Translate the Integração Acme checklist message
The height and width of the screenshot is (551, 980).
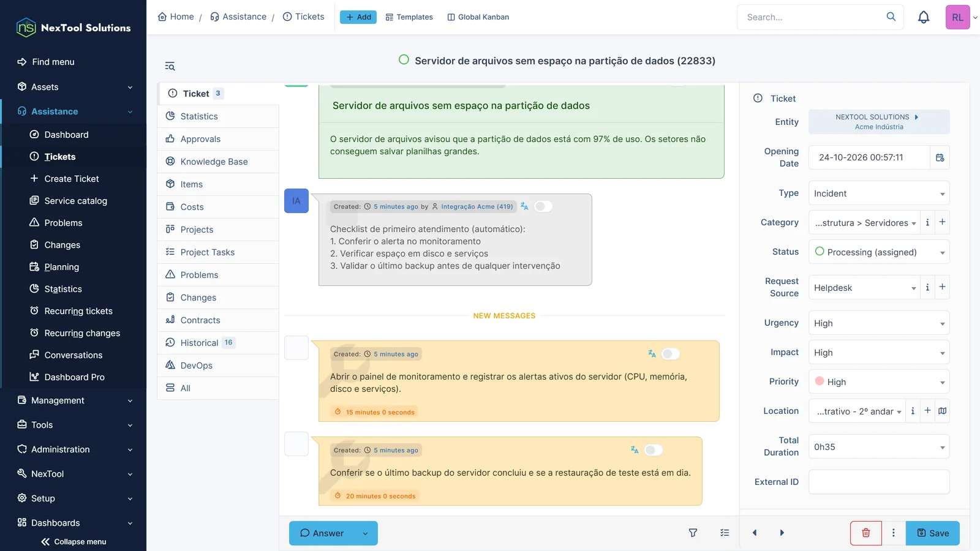click(524, 206)
